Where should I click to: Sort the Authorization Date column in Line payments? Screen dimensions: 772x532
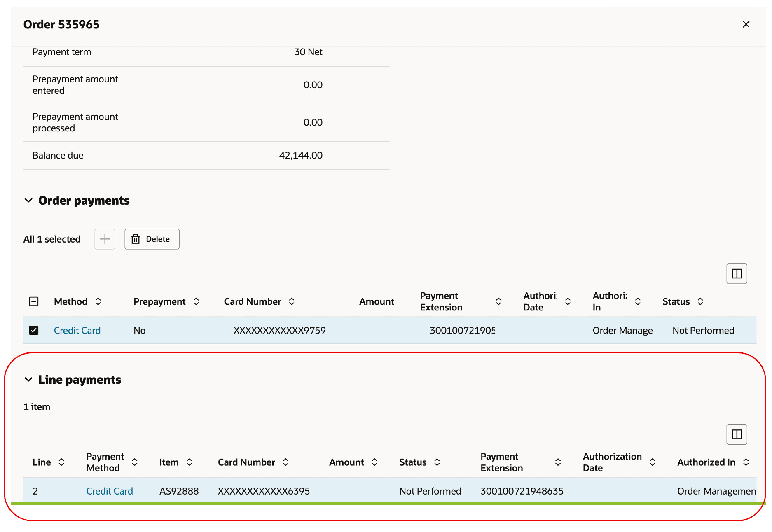(x=652, y=462)
